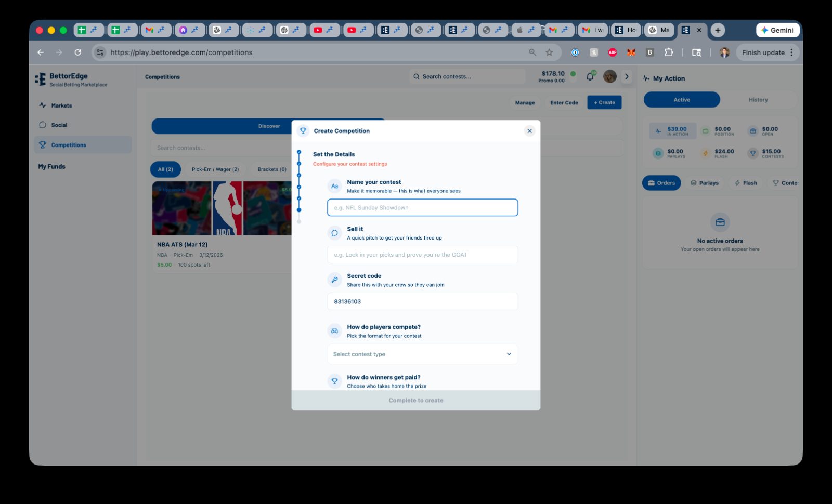Open the NBA ATS contest thumbnail
This screenshot has height=504, width=832.
click(x=221, y=208)
